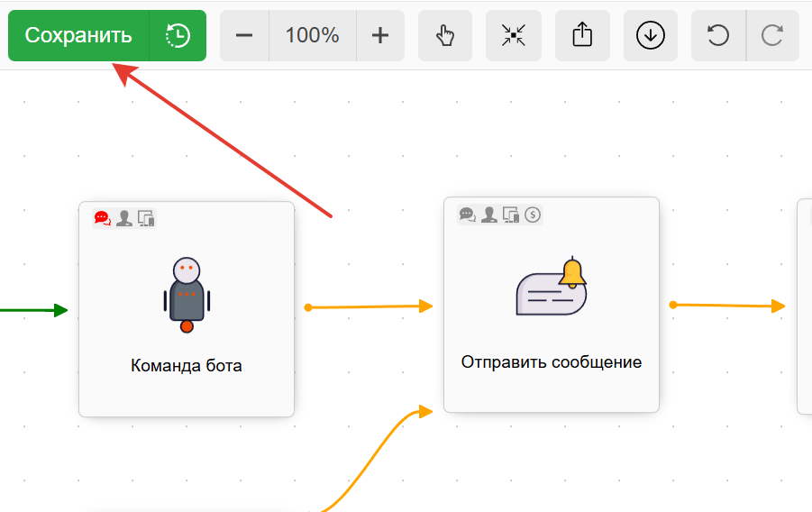
Task: Click the person icon on Команда бота node
Action: pos(124,218)
